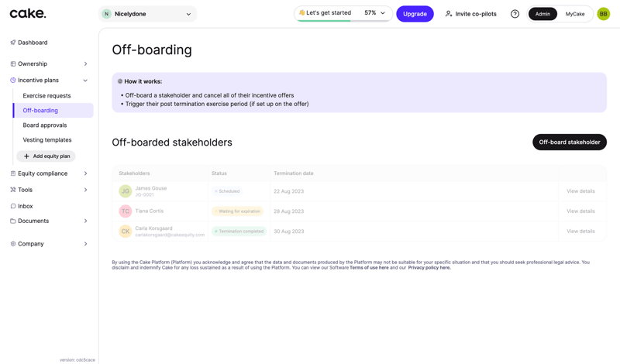620x364 pixels.
Task: Click the Inbox icon in sidebar
Action: pos(13,206)
